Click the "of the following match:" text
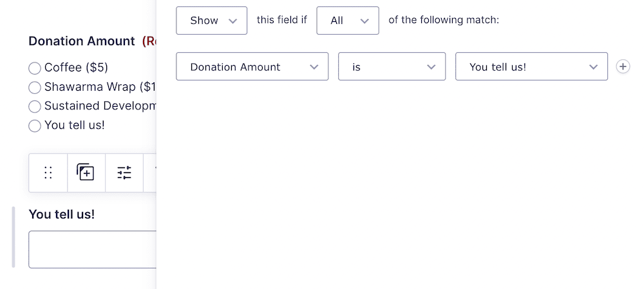This screenshot has width=644, height=289. tap(444, 20)
